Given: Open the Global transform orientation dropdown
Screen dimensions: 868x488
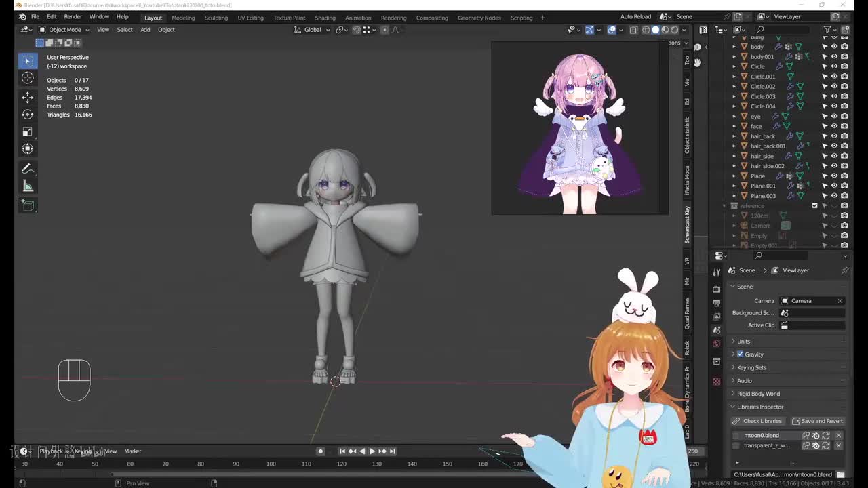Looking at the screenshot, I should pyautogui.click(x=313, y=30).
